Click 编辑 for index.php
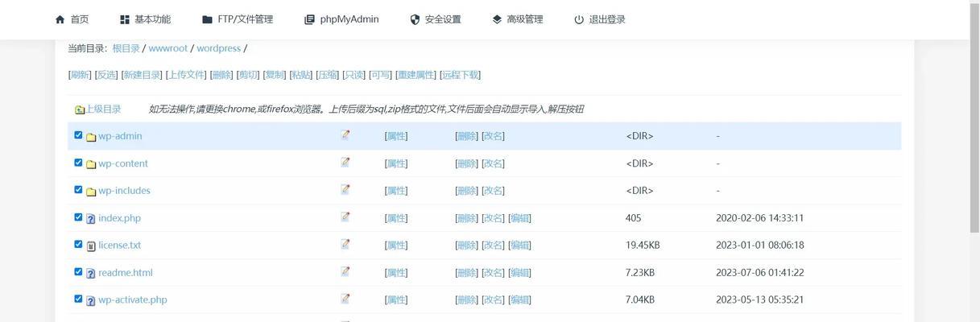 (519, 218)
